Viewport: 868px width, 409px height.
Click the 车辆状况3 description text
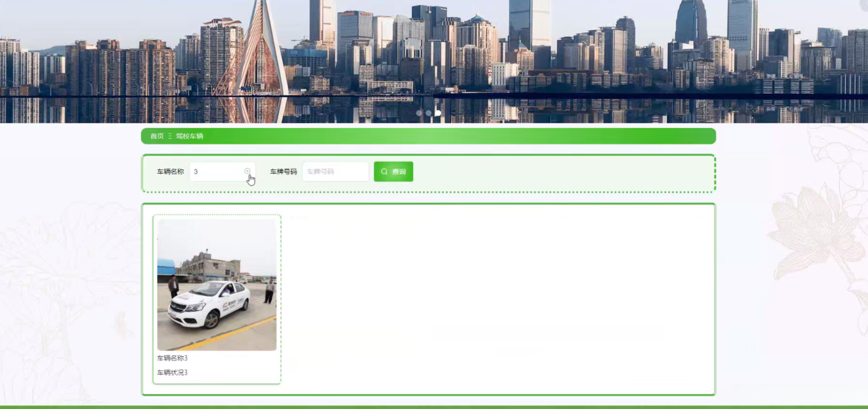(172, 372)
